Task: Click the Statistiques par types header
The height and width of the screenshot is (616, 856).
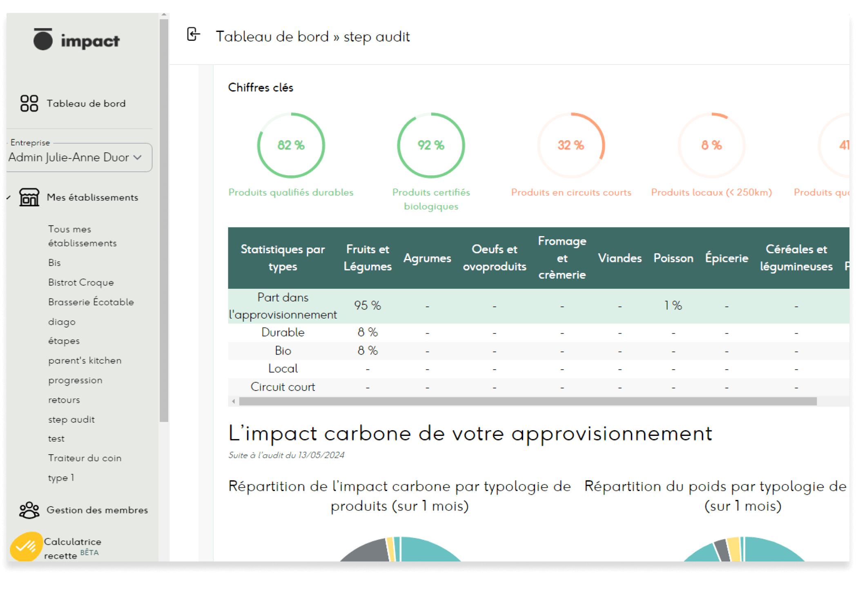Action: tap(283, 258)
